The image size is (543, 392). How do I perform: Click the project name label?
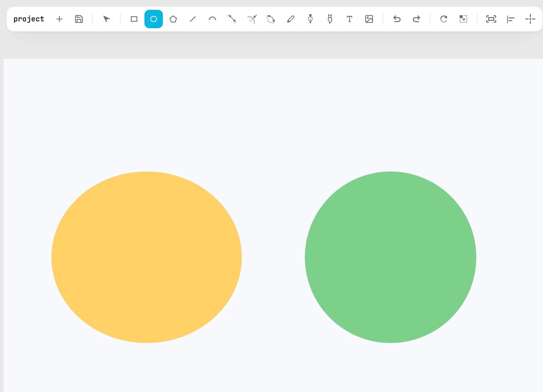(29, 19)
